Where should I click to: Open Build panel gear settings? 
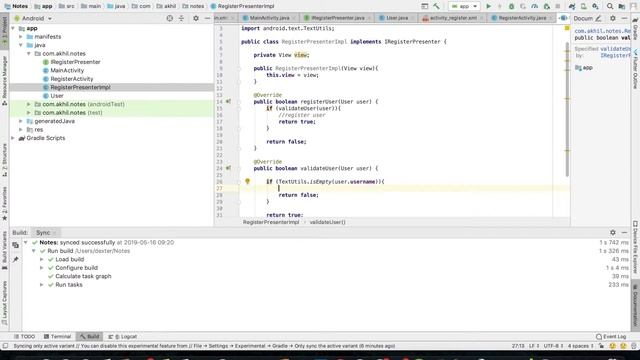[613, 232]
